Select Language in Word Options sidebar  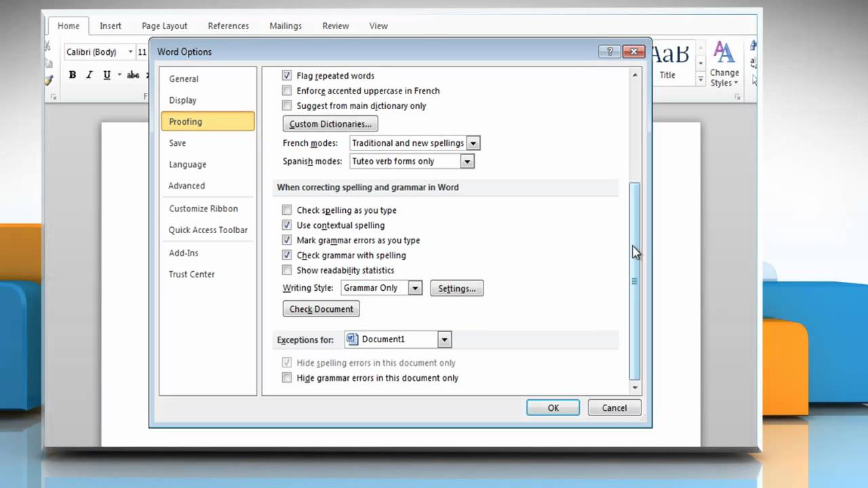(x=208, y=164)
